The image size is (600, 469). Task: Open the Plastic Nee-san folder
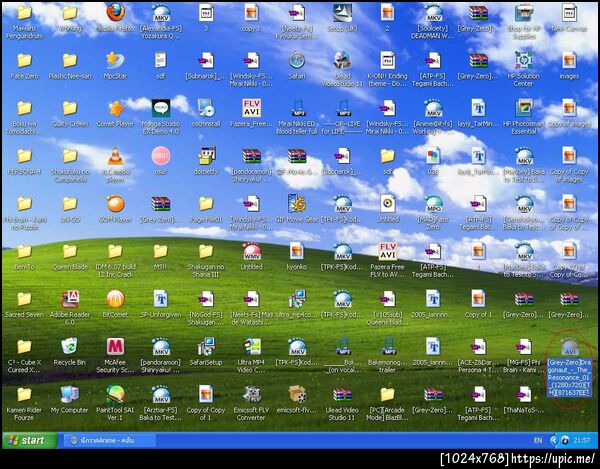pyautogui.click(x=70, y=61)
